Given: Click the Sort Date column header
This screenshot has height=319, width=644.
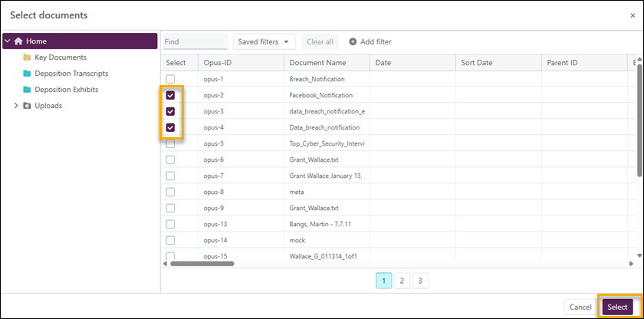Looking at the screenshot, I should pos(498,63).
